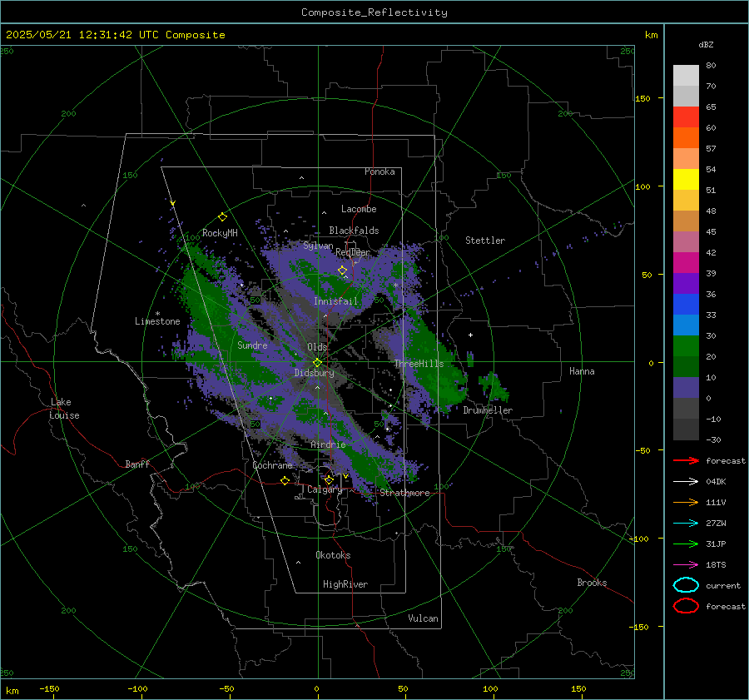Screen dimensions: 749x700
Task: Select the dark gray -10 dBZ swatch
Action: (686, 429)
